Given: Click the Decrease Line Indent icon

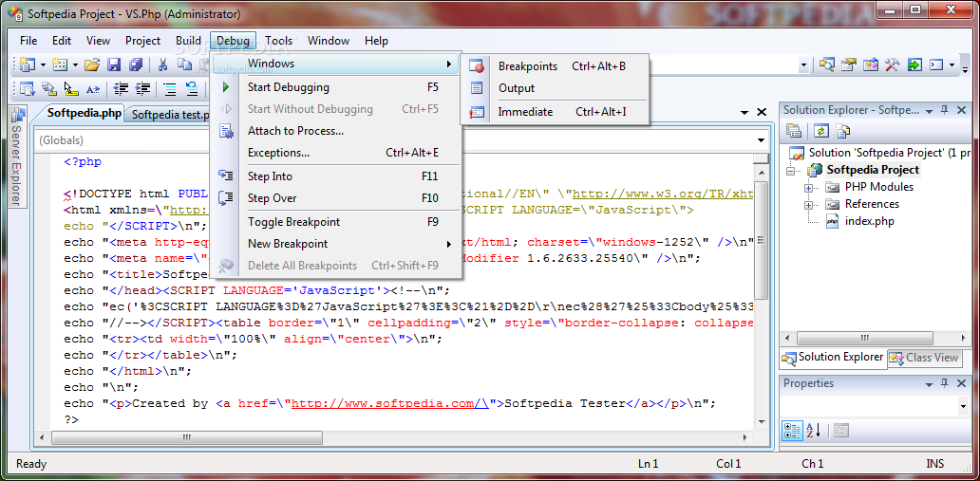Looking at the screenshot, I should (121, 88).
